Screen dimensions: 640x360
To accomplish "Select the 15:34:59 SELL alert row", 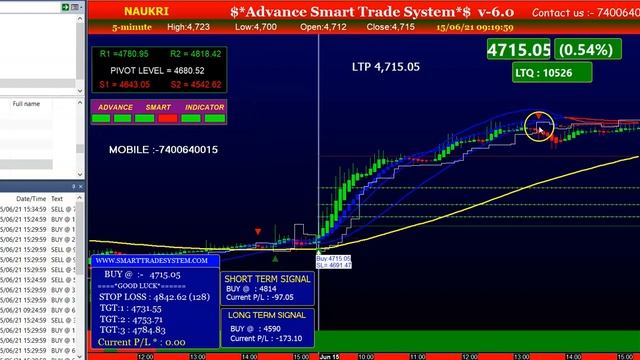I will pos(38,209).
